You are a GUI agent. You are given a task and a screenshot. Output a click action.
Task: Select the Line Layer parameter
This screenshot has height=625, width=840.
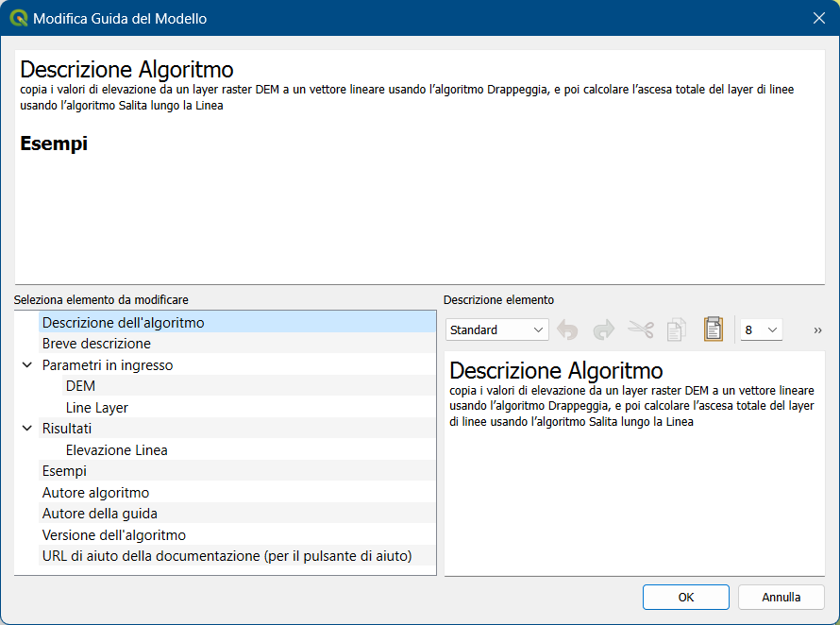(x=249, y=407)
